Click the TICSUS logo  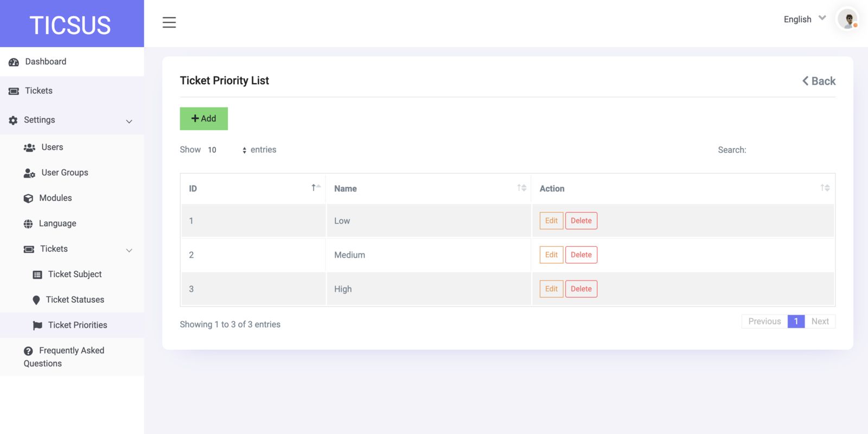point(70,25)
